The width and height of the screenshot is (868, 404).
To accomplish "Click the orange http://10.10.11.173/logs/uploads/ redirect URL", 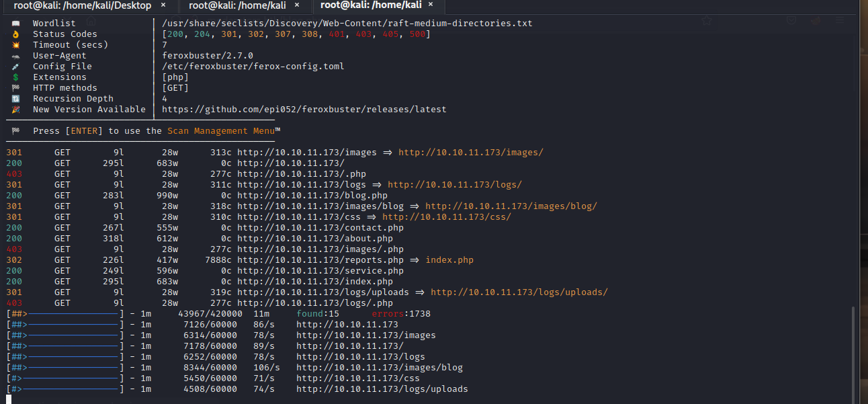I will 519,292.
